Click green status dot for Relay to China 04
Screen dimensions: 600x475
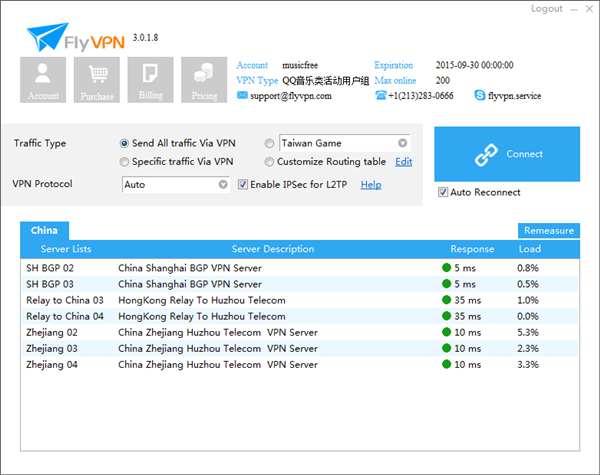[446, 316]
